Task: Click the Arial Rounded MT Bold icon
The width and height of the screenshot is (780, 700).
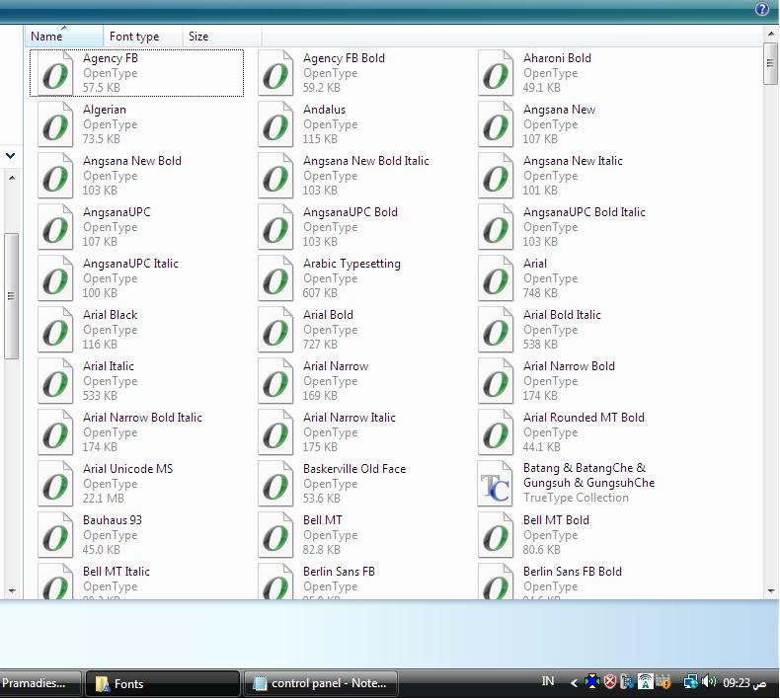Action: pos(496,431)
